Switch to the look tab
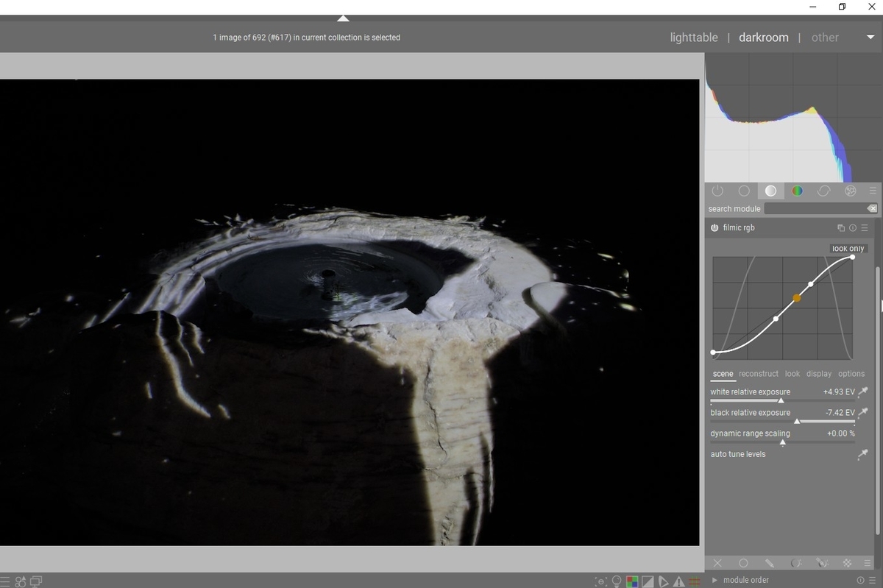 click(792, 374)
